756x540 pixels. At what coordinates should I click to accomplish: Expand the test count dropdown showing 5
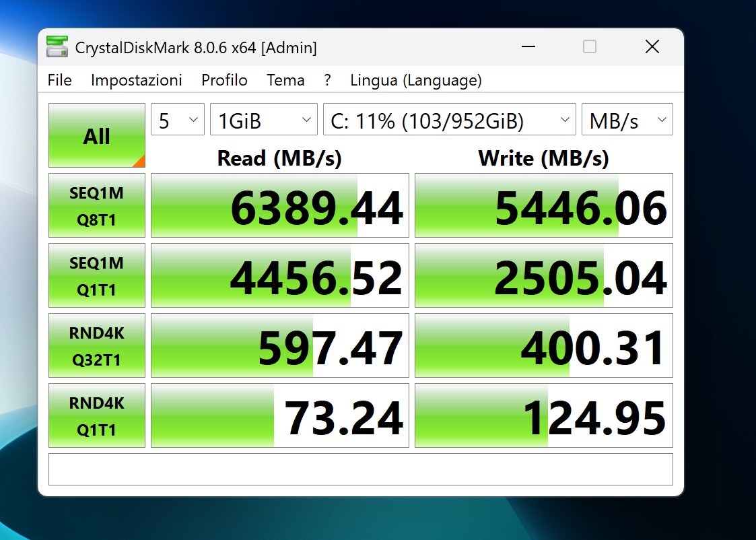click(178, 120)
